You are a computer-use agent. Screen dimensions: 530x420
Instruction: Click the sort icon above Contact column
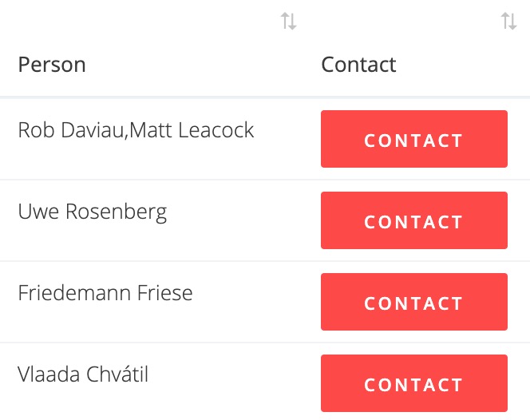point(508,22)
